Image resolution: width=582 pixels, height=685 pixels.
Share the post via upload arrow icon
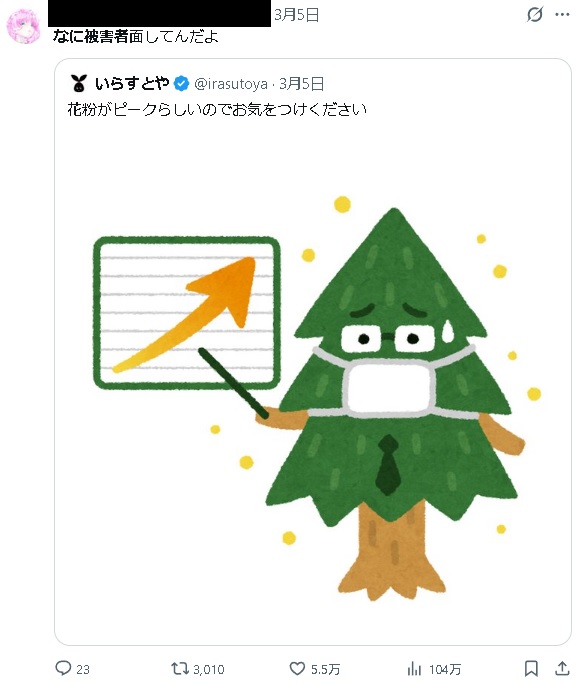(x=562, y=668)
